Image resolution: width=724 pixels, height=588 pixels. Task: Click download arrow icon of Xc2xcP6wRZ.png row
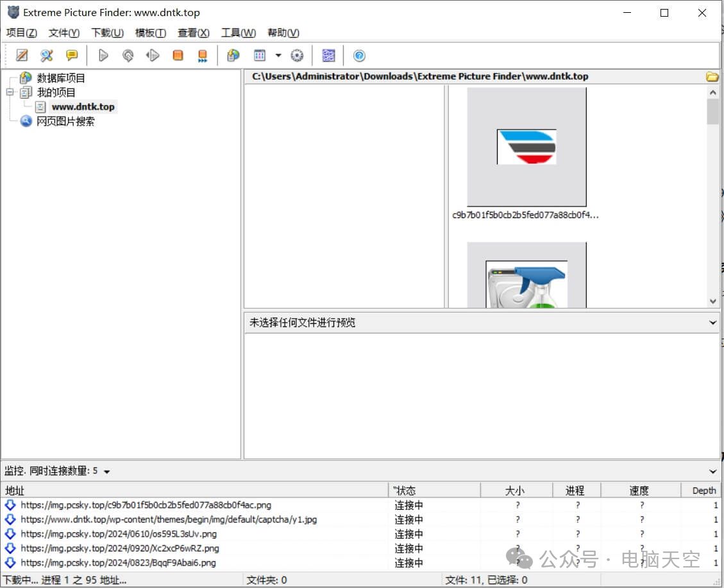tap(10, 548)
